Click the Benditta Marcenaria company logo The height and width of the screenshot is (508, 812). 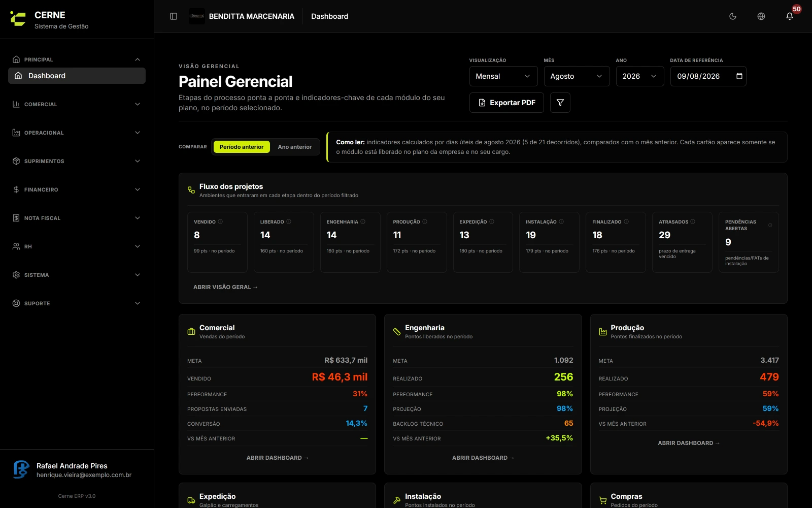pos(197,16)
